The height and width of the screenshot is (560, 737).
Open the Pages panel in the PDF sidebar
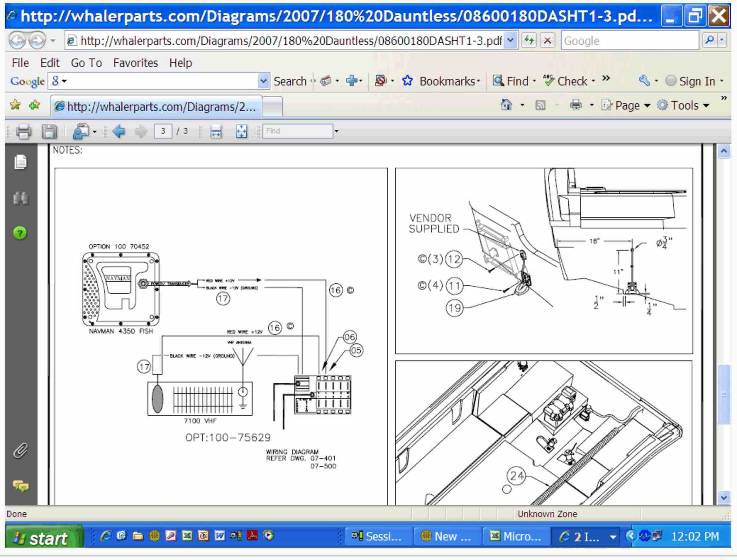tap(21, 162)
